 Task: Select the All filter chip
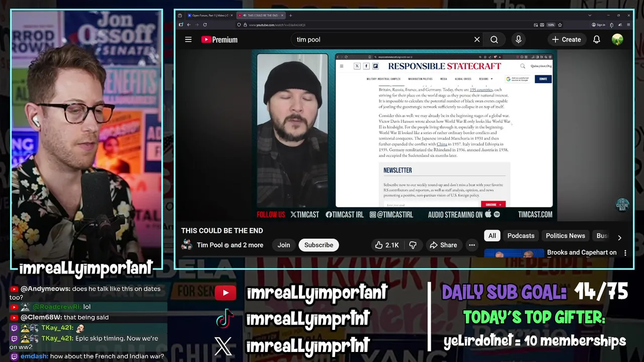click(492, 235)
